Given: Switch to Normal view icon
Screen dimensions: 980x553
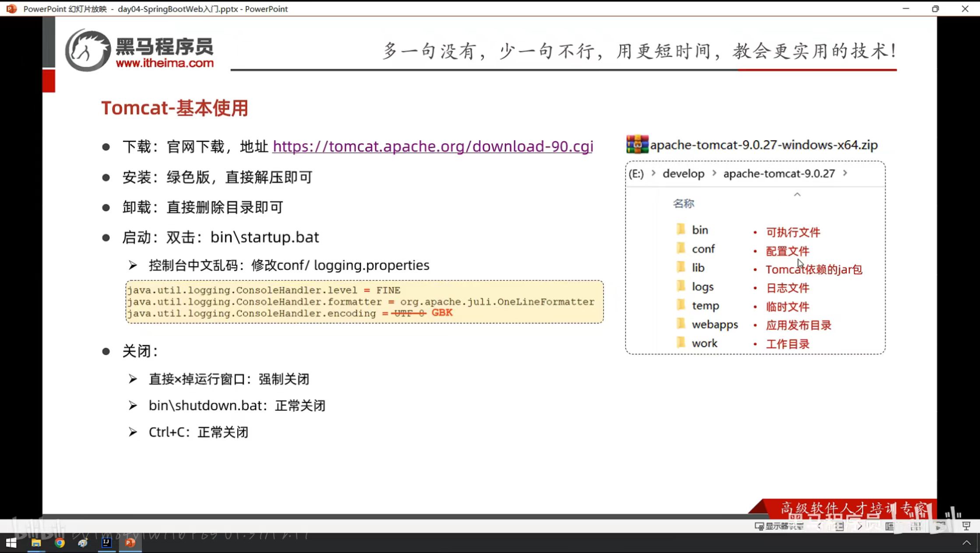Looking at the screenshot, I should (x=889, y=526).
